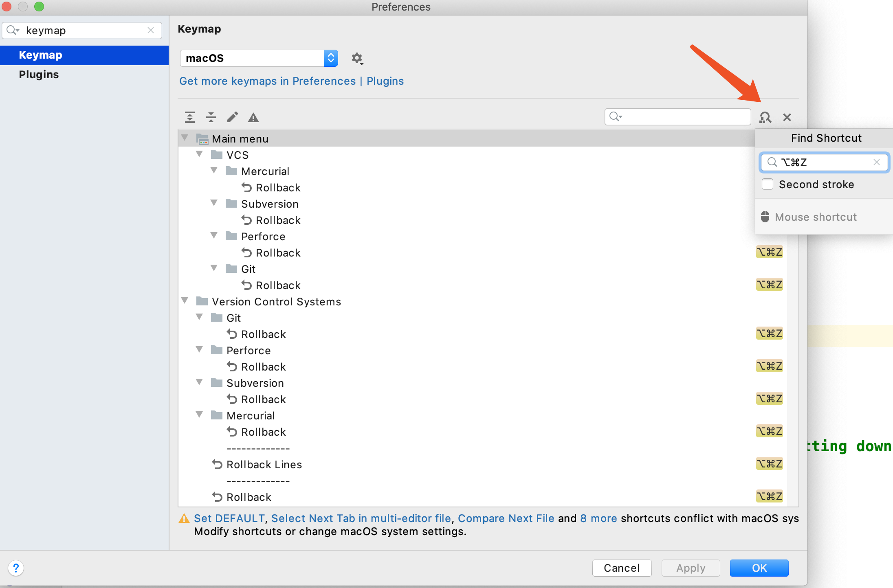Click the Cancel button
The width and height of the screenshot is (893, 588).
622,568
